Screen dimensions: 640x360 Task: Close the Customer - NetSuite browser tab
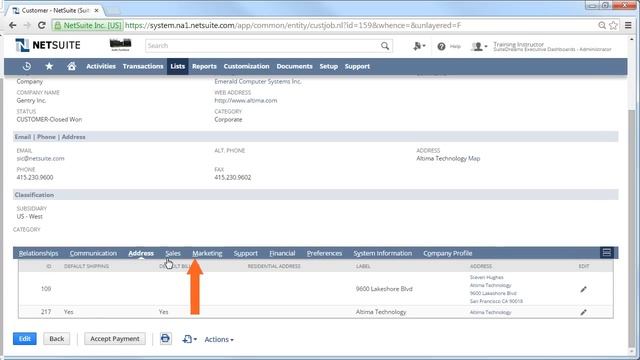[x=96, y=10]
